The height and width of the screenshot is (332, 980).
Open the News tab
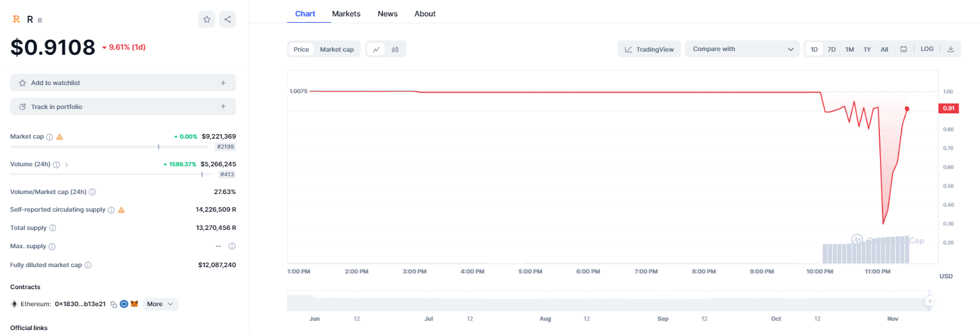coord(387,14)
